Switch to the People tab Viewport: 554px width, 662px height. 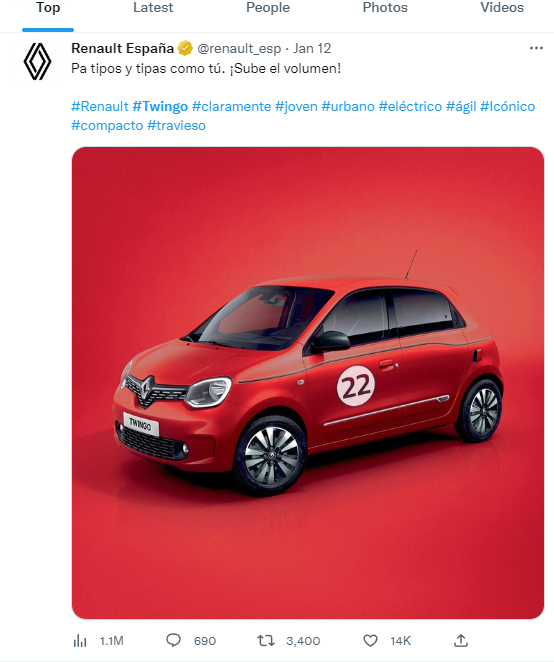(x=268, y=8)
